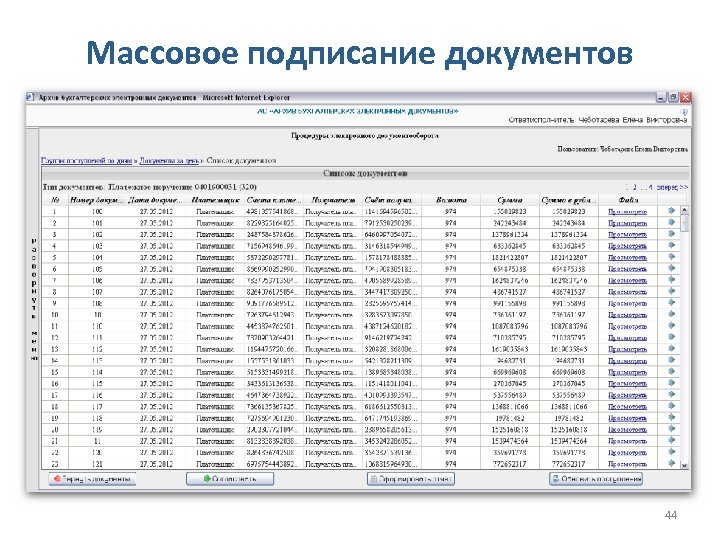Click the blue arrow icon in row 21
Screen dimensions: 720x540
pos(671,440)
